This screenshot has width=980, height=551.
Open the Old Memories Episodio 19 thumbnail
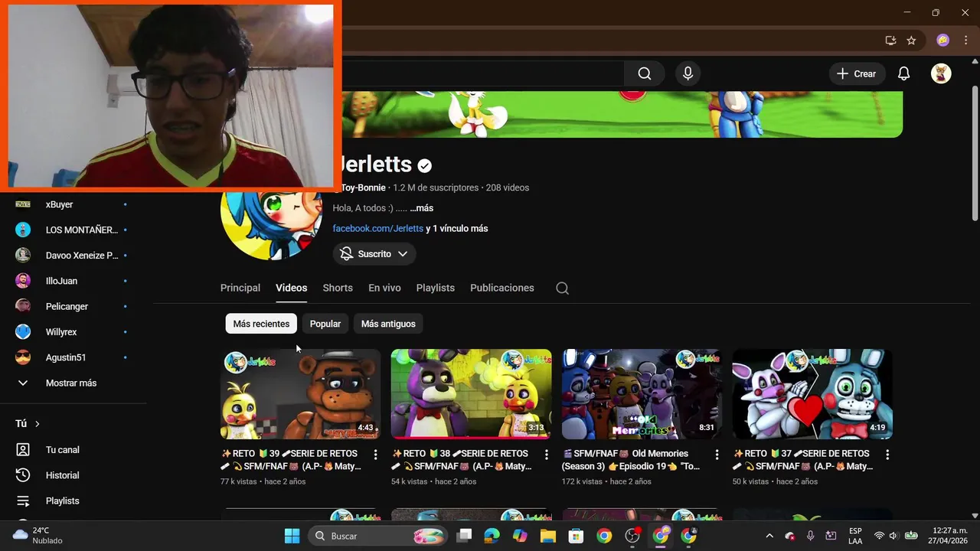pos(642,394)
